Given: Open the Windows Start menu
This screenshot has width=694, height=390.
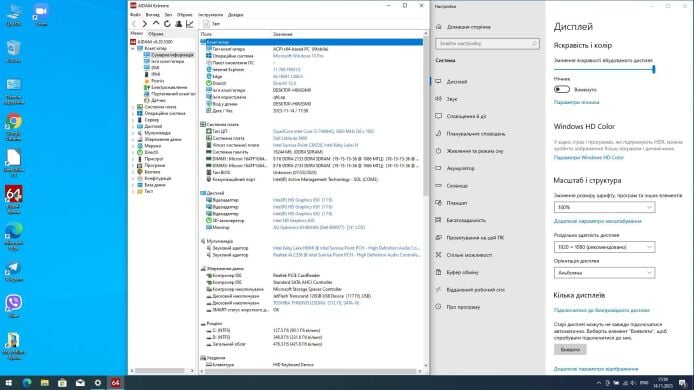Looking at the screenshot, I should [x=8, y=383].
